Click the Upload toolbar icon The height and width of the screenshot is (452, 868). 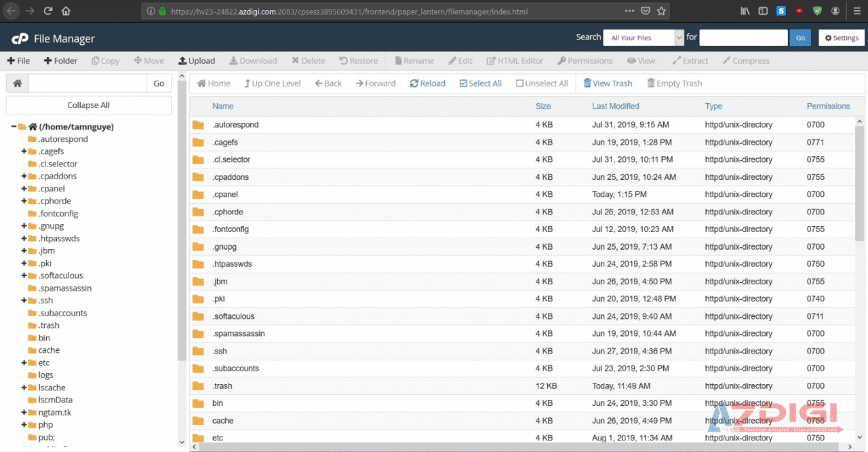(x=182, y=61)
